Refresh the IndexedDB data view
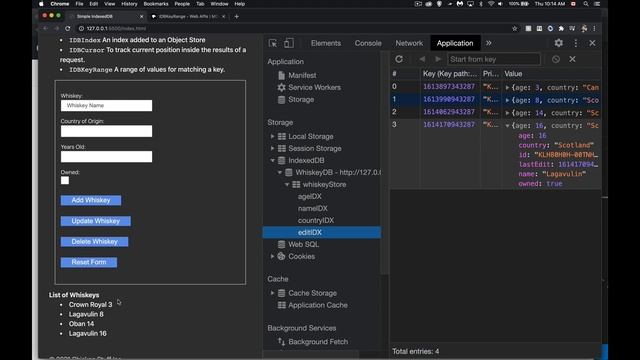This screenshot has width=640, height=360. (x=399, y=59)
